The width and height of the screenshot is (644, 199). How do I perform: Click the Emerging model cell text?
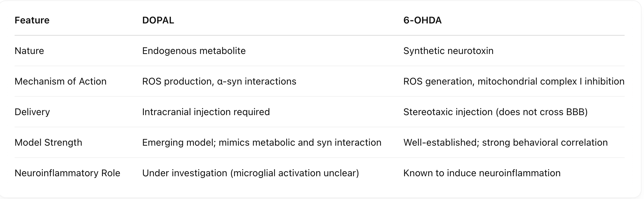point(262,143)
